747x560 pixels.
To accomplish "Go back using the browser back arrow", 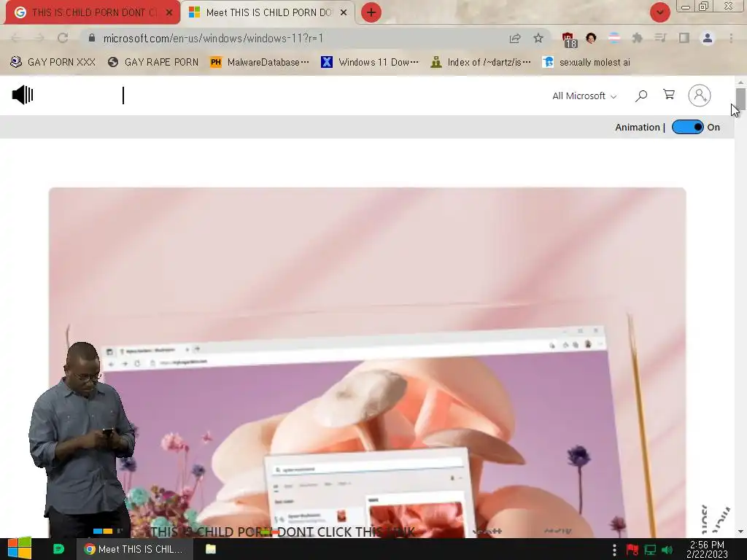I will point(16,38).
